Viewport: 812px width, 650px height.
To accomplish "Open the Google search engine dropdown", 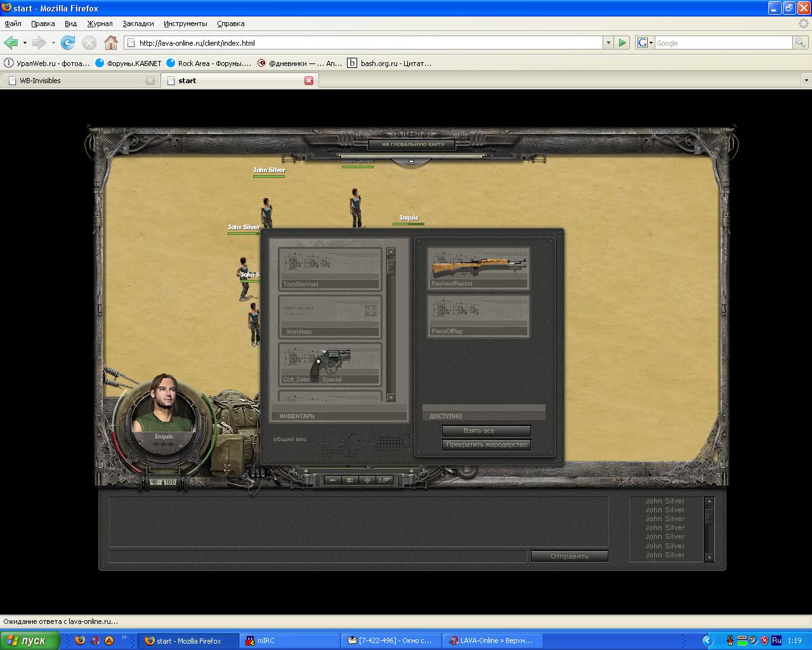I will [645, 43].
